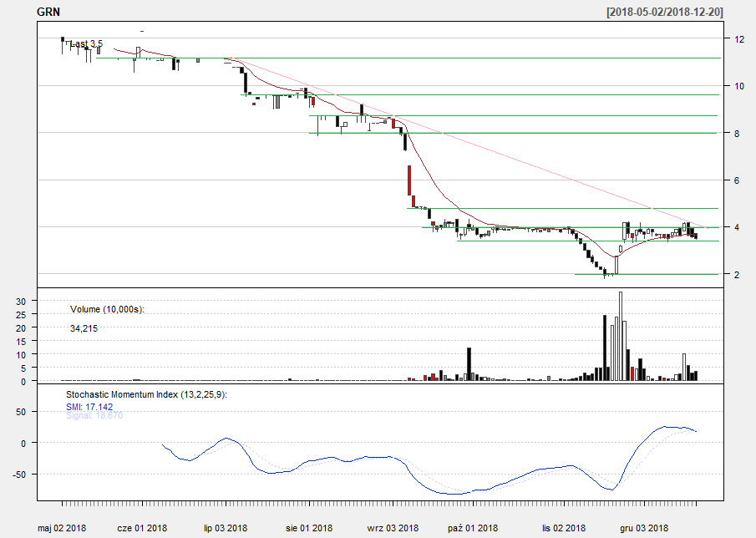The width and height of the screenshot is (756, 538).
Task: Click the 'lip 03 2018' date label
Action: pyautogui.click(x=226, y=528)
